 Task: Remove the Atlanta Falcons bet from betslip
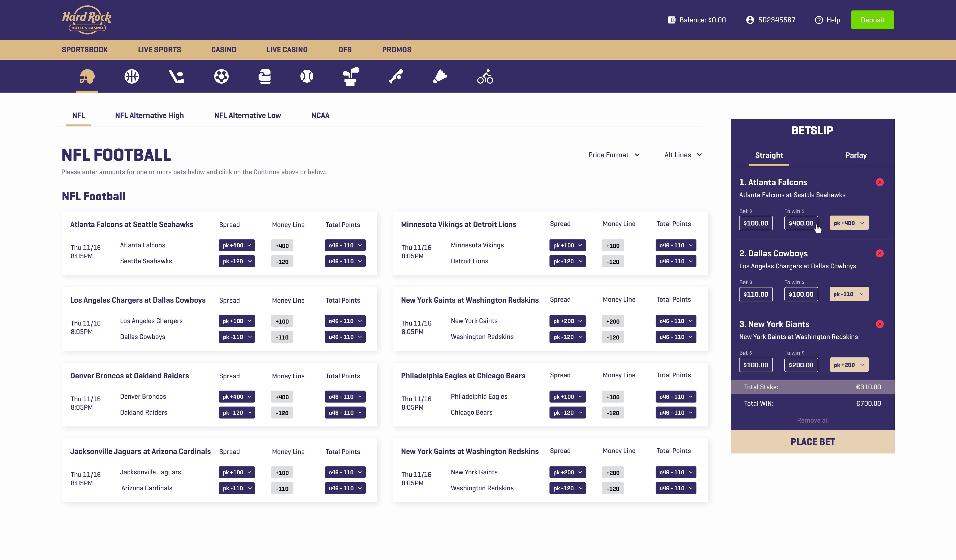point(879,182)
